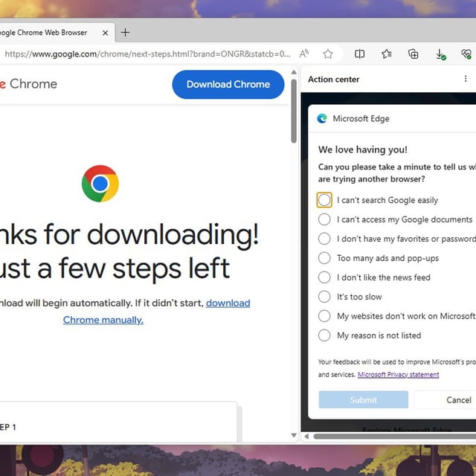Switch to Google Chrome Web Browser tab
This screenshot has height=476, width=476.
45,33
